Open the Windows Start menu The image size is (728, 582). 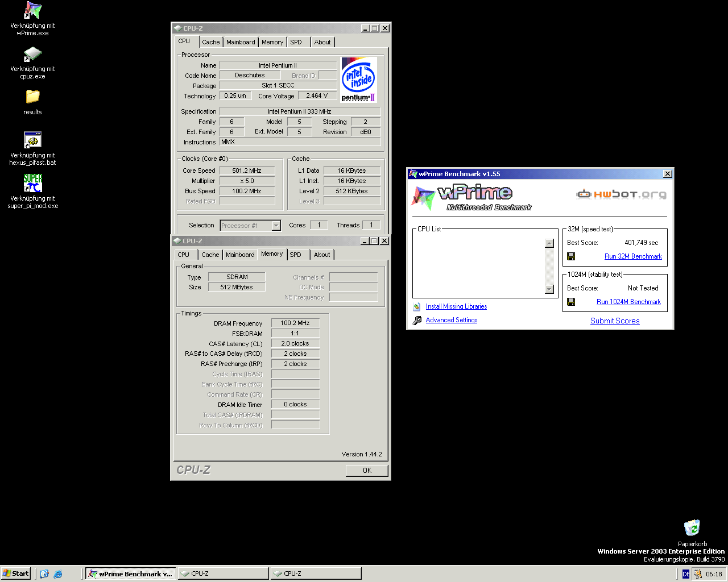tap(16, 573)
